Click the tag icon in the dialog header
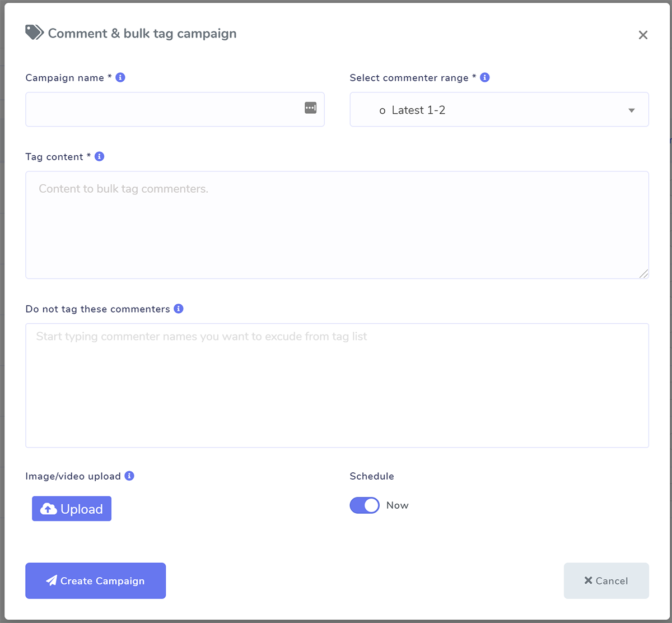The height and width of the screenshot is (623, 672). pyautogui.click(x=34, y=32)
